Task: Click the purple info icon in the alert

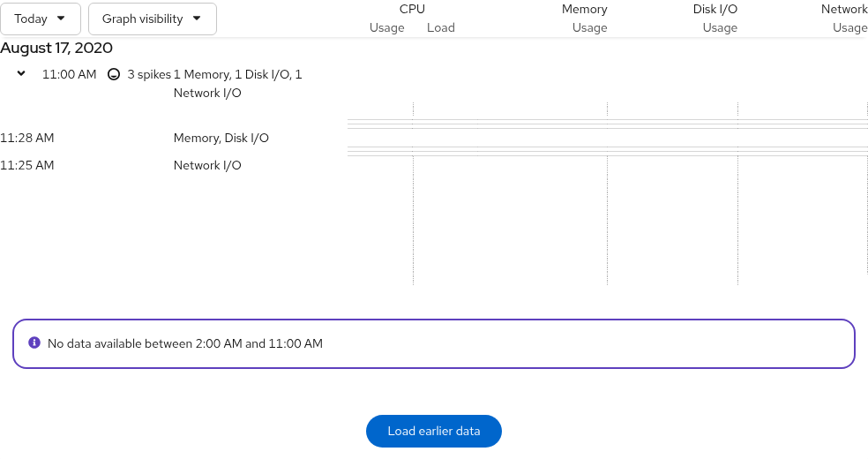Action: click(34, 342)
